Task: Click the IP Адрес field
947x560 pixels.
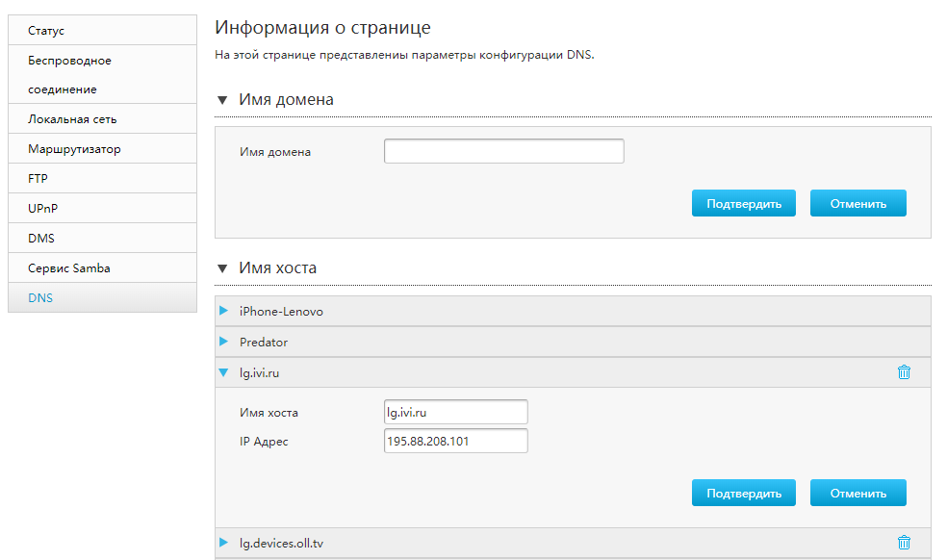Action: coord(455,442)
